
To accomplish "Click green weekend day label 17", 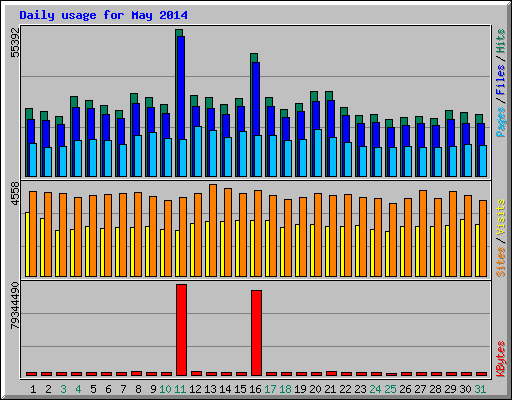I will pos(270,389).
